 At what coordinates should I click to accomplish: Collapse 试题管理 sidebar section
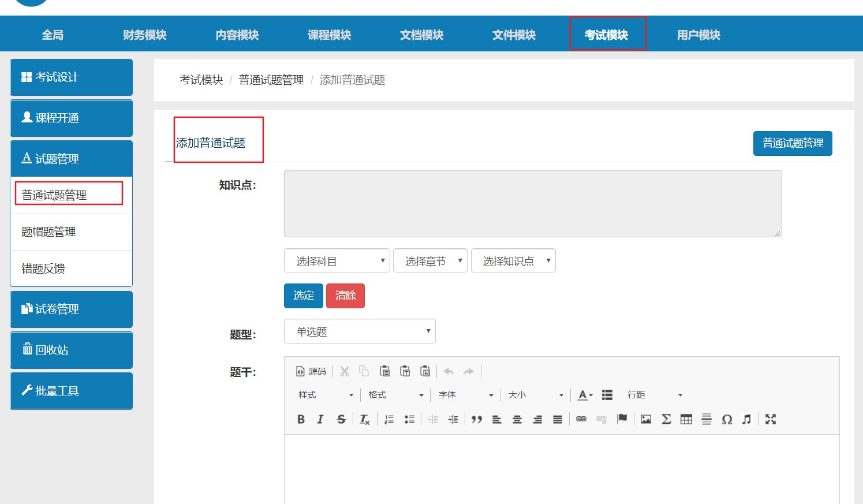pyautogui.click(x=72, y=159)
